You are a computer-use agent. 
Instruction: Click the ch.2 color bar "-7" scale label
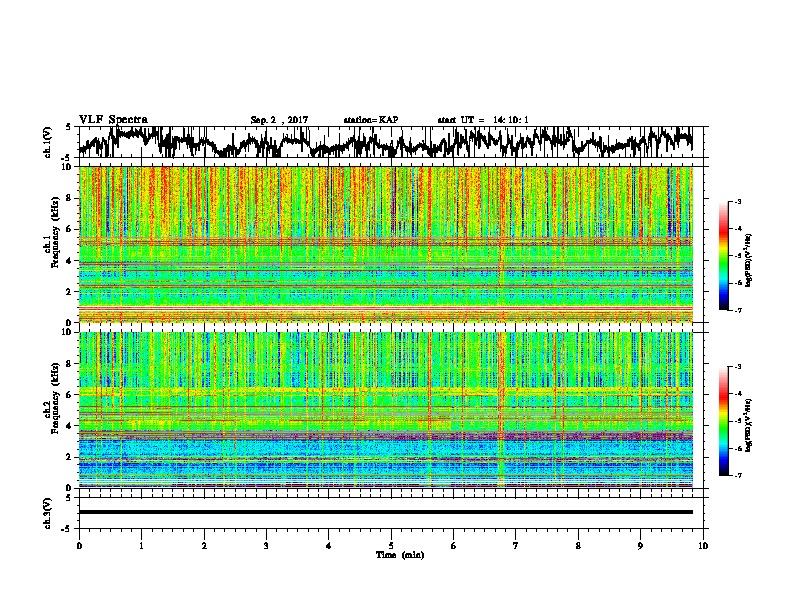[x=738, y=475]
